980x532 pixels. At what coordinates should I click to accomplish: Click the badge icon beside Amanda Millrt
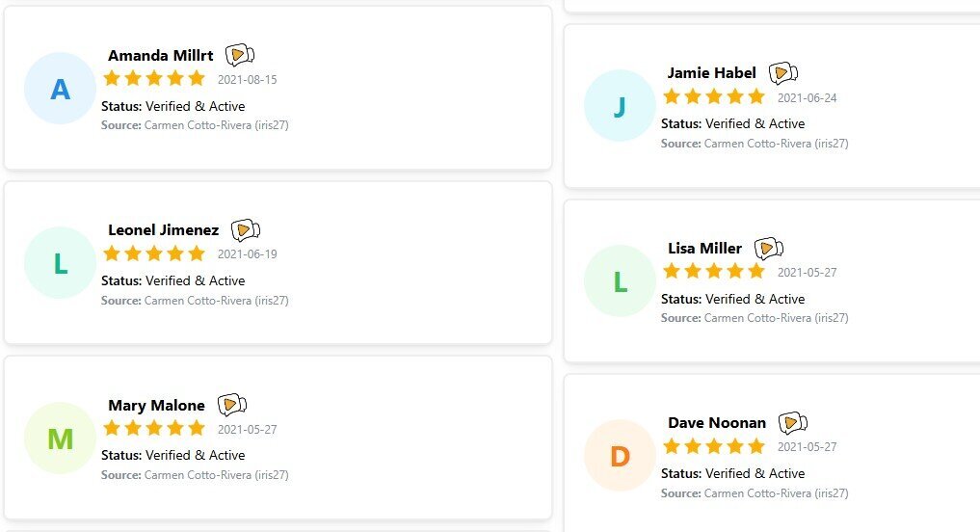[x=240, y=55]
